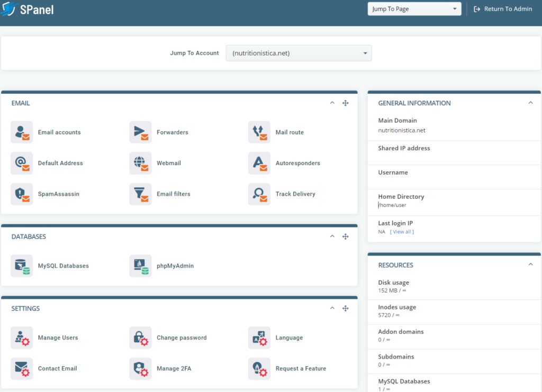Open the Manage 2FA icon
This screenshot has width=542, height=392.
140,368
